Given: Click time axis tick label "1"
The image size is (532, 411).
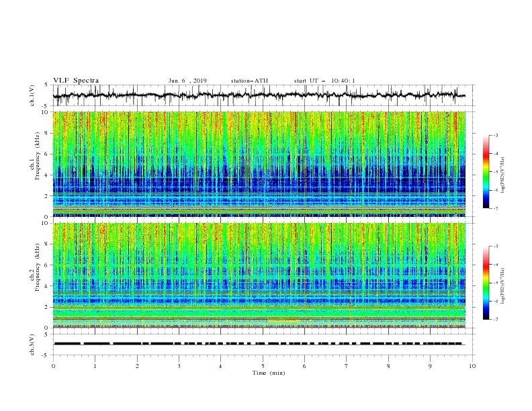Looking at the screenshot, I should [x=95, y=366].
